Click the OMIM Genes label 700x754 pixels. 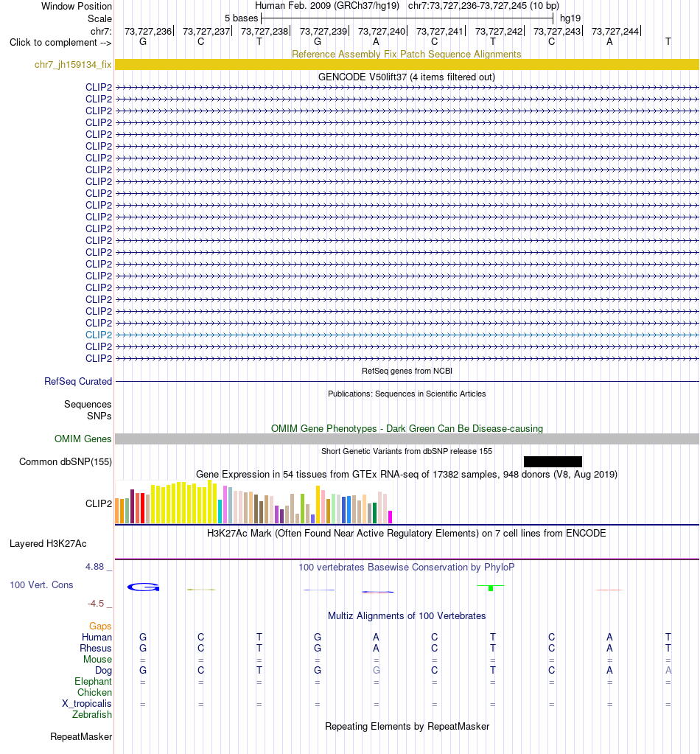[83, 439]
